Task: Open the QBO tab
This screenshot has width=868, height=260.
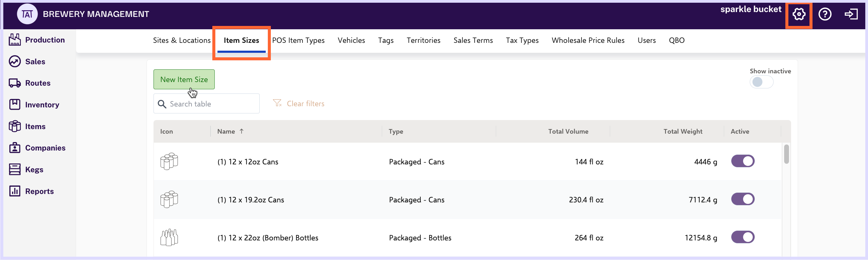Action: 676,40
